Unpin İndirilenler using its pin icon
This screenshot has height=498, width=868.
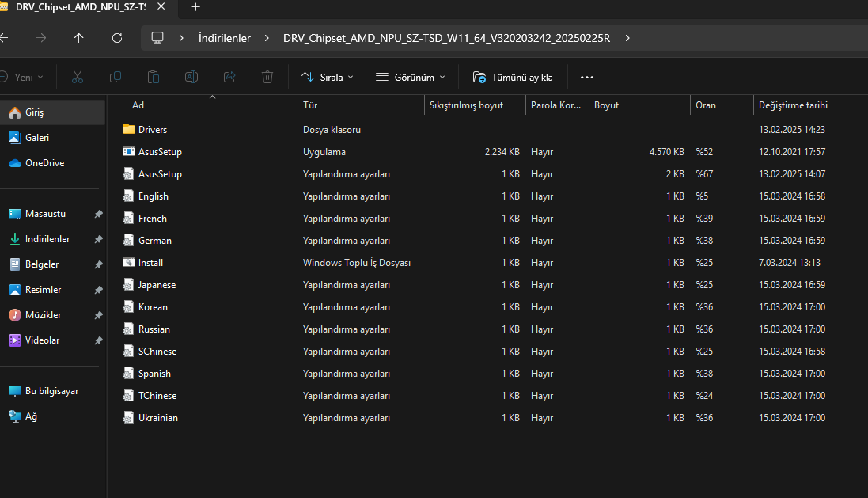click(99, 239)
